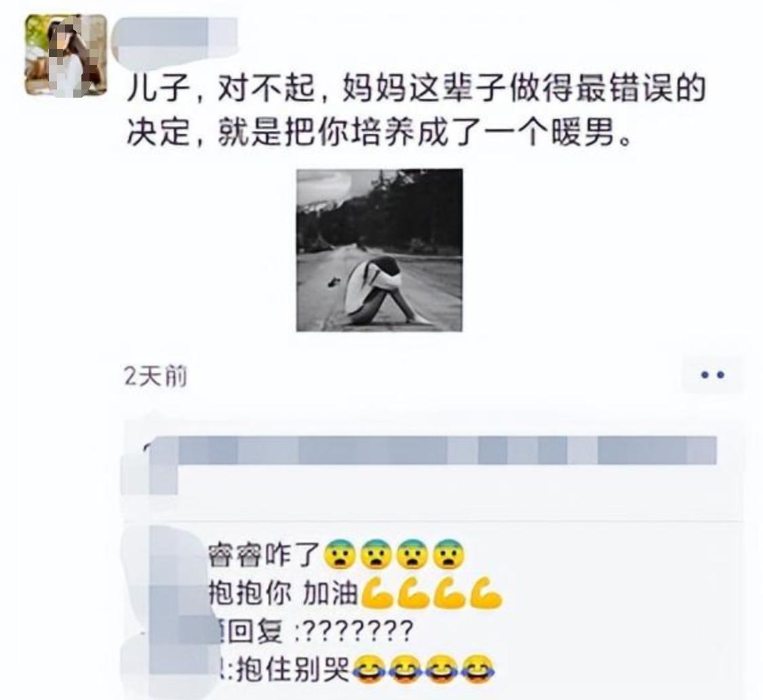Tap the last fearful-face emoji in 睿睿咋了 comment
Screen dimensions: 763x700
[x=449, y=555]
